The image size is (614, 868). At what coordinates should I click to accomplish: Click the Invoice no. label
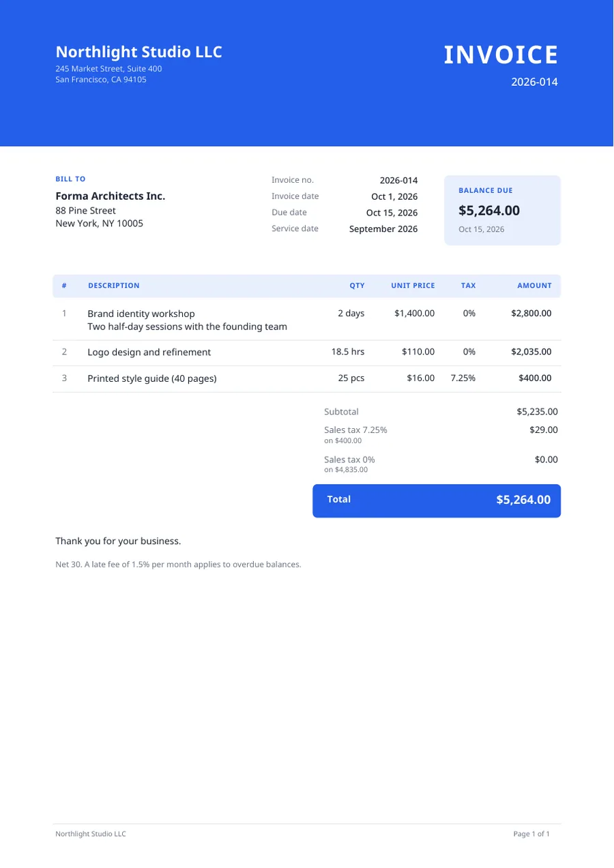pyautogui.click(x=293, y=180)
